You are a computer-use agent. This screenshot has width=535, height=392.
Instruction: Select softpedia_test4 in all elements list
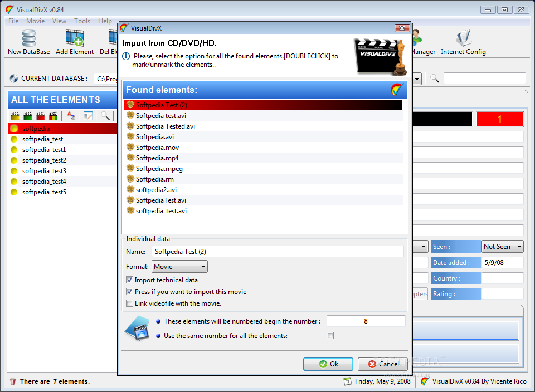pyautogui.click(x=63, y=182)
